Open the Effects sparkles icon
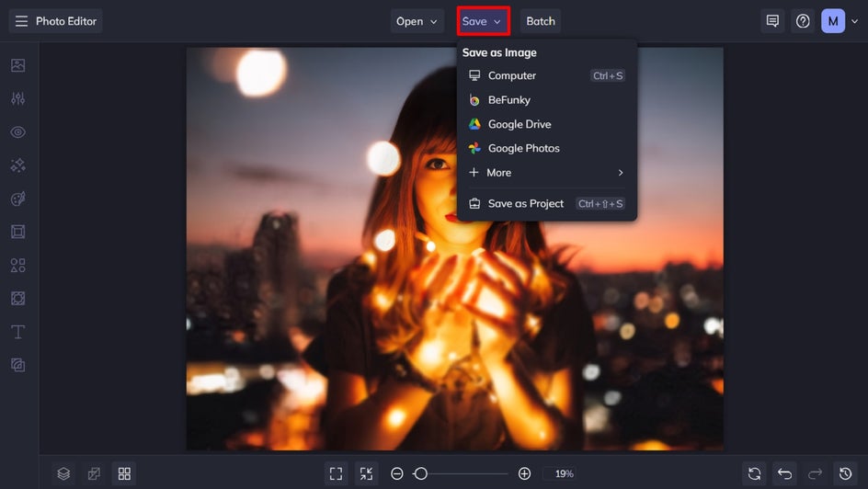Viewport: 868px width, 489px height. [x=17, y=165]
